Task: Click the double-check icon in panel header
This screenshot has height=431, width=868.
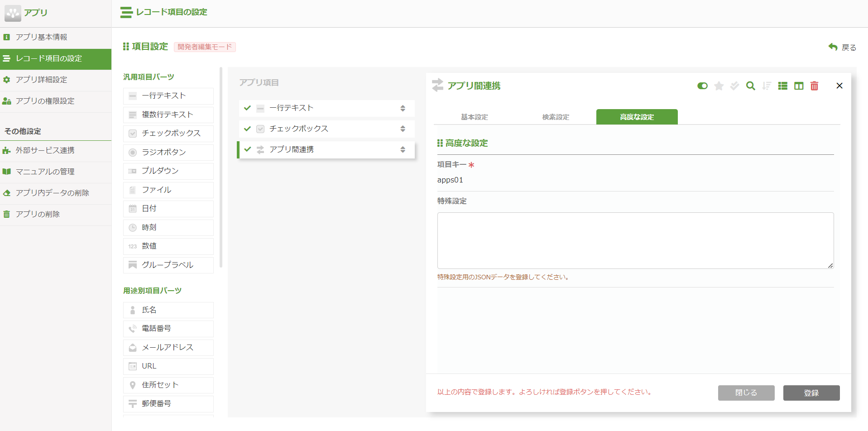Action: pos(734,86)
